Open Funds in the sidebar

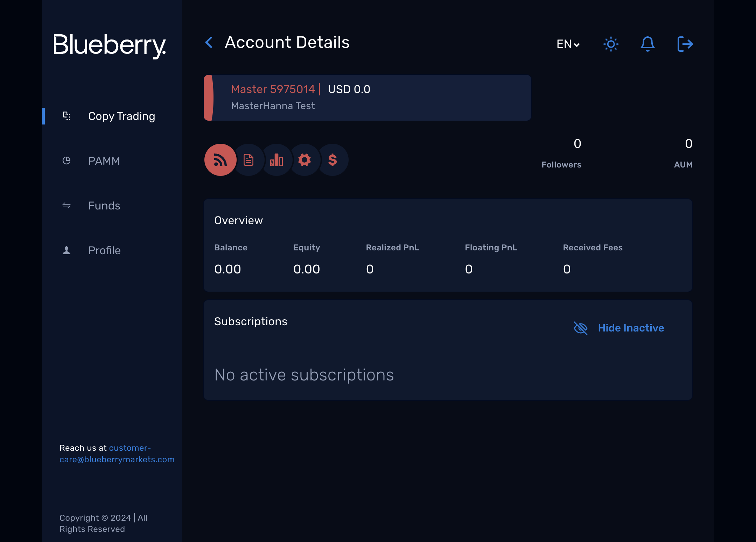104,206
